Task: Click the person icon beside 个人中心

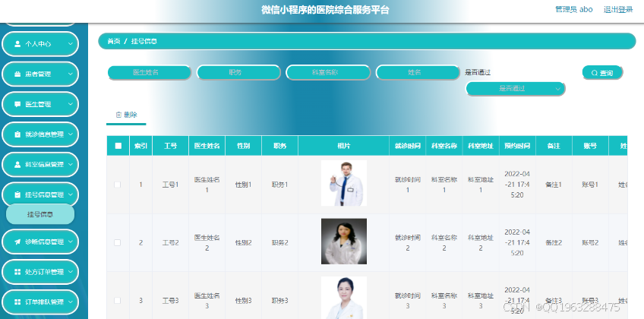Action: point(17,44)
